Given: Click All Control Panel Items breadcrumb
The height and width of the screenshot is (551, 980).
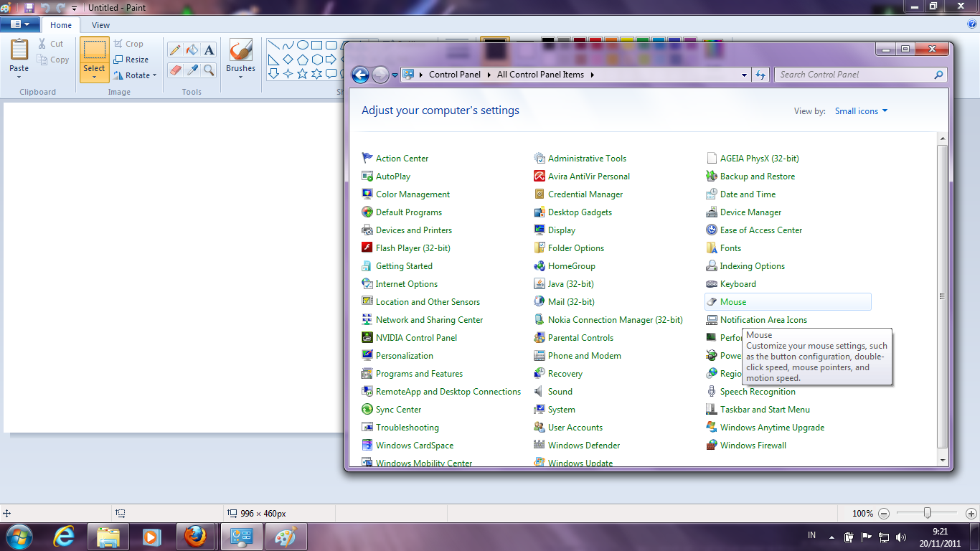Looking at the screenshot, I should 540,75.
